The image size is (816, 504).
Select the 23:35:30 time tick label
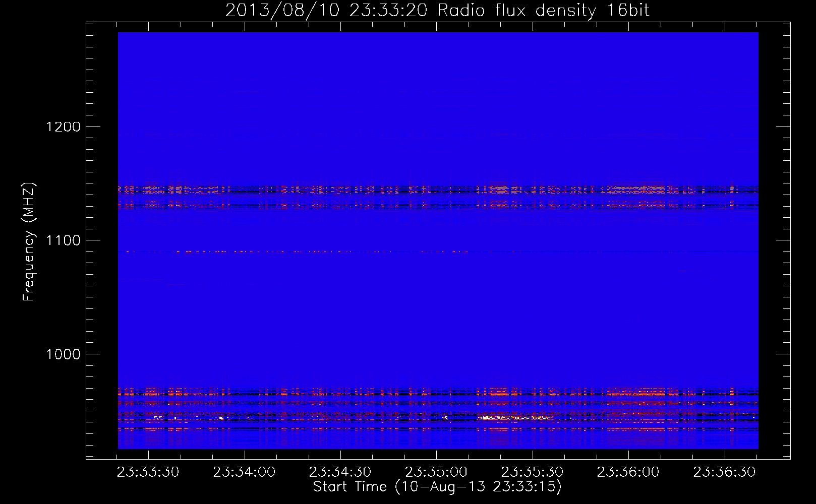(x=533, y=472)
